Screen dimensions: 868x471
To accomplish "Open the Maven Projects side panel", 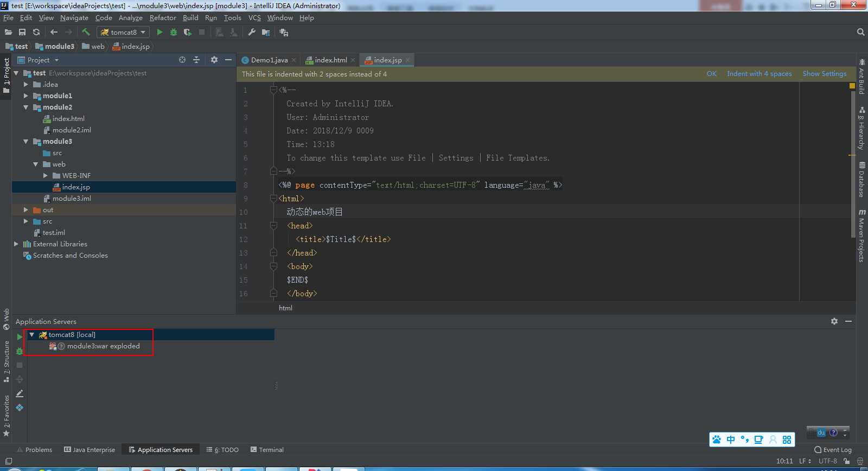I will 861,235.
